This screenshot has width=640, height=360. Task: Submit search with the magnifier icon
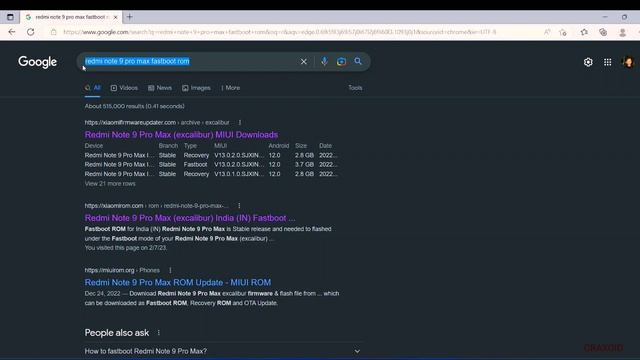coord(358,61)
